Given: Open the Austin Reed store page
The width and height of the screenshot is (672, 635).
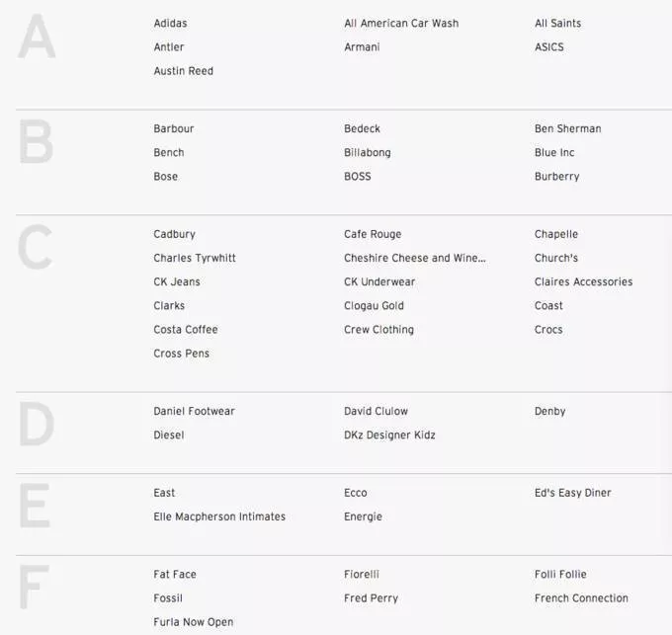Looking at the screenshot, I should coord(183,71).
